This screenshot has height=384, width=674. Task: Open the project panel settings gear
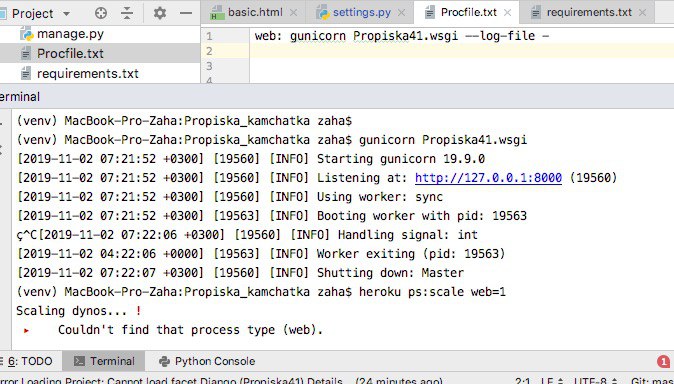(x=160, y=13)
